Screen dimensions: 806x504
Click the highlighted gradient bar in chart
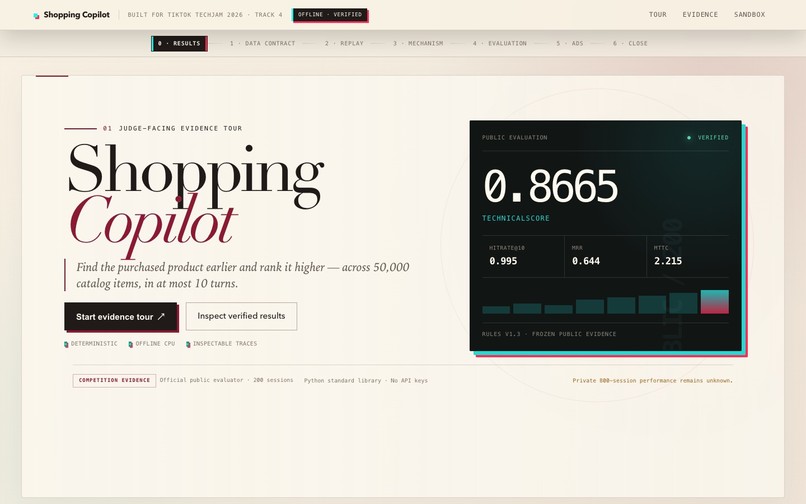715,302
